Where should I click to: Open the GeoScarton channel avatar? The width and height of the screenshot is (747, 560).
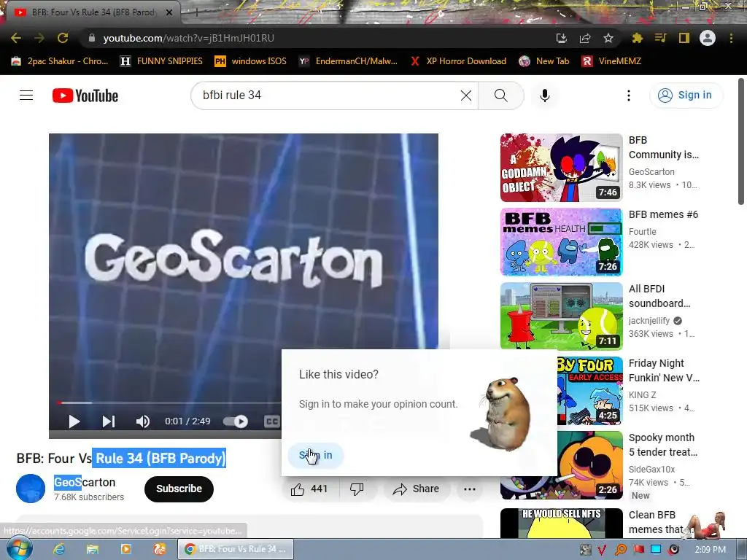(x=31, y=489)
